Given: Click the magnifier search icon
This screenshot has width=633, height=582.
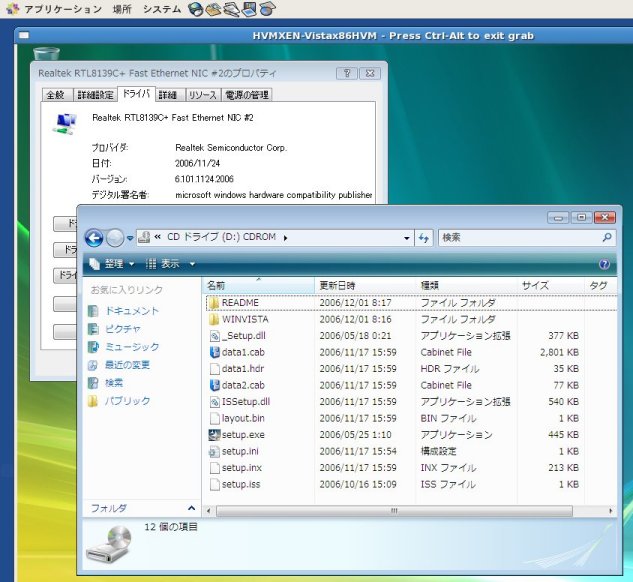Looking at the screenshot, I should [x=607, y=237].
